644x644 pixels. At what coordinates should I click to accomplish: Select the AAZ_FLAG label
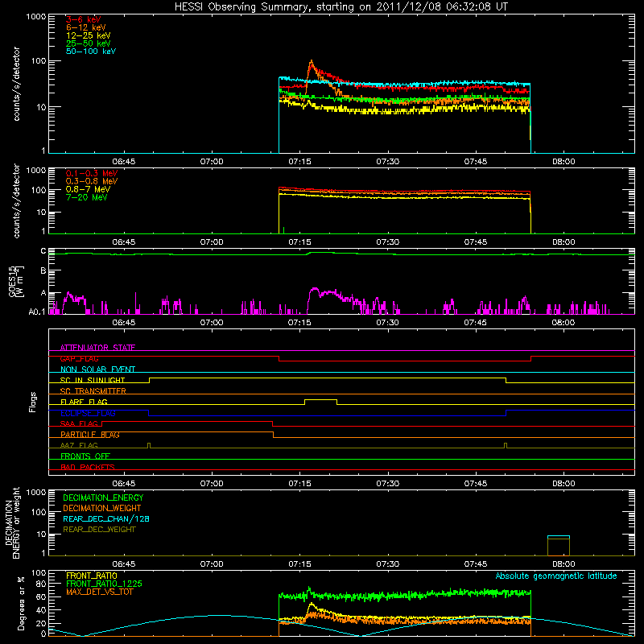79,445
